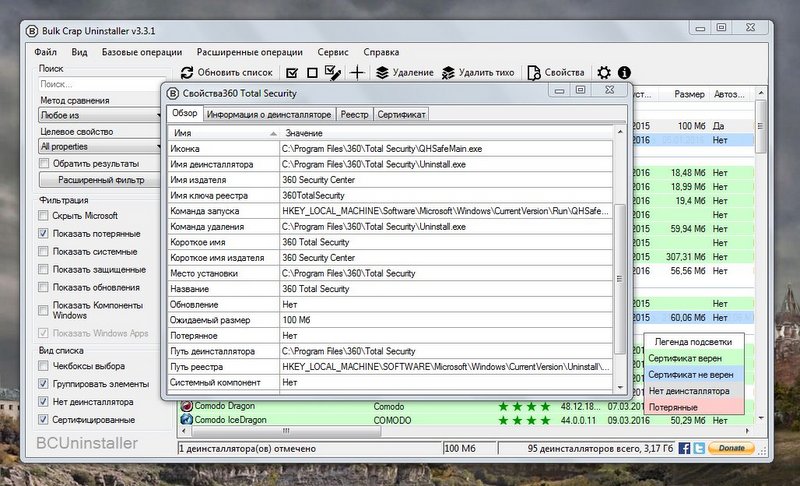
Task: Click the Comodo IceDragon app icon
Action: (x=186, y=420)
